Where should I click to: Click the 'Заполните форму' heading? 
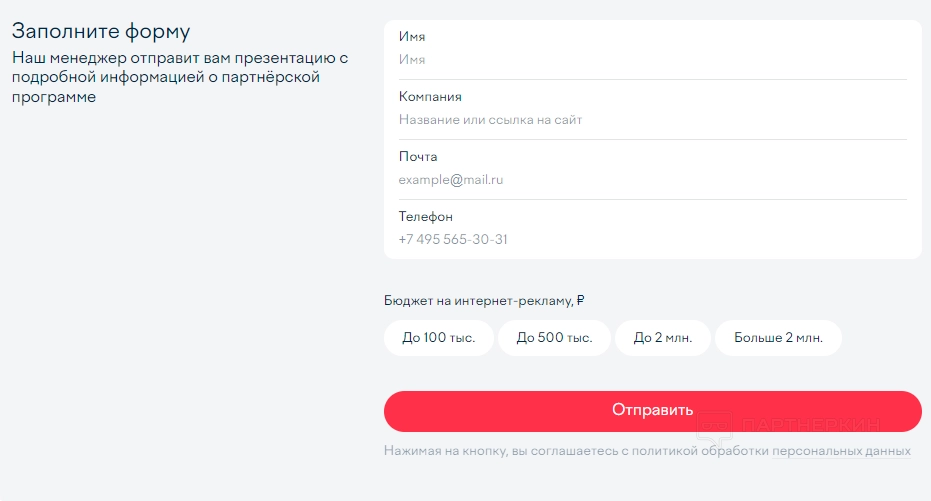pos(101,31)
